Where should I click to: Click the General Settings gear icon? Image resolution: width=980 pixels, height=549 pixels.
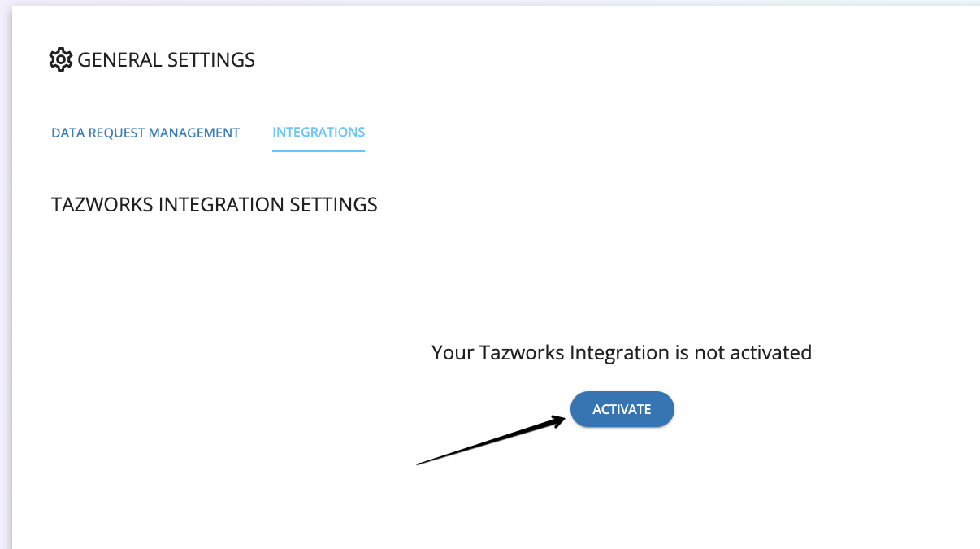click(61, 59)
